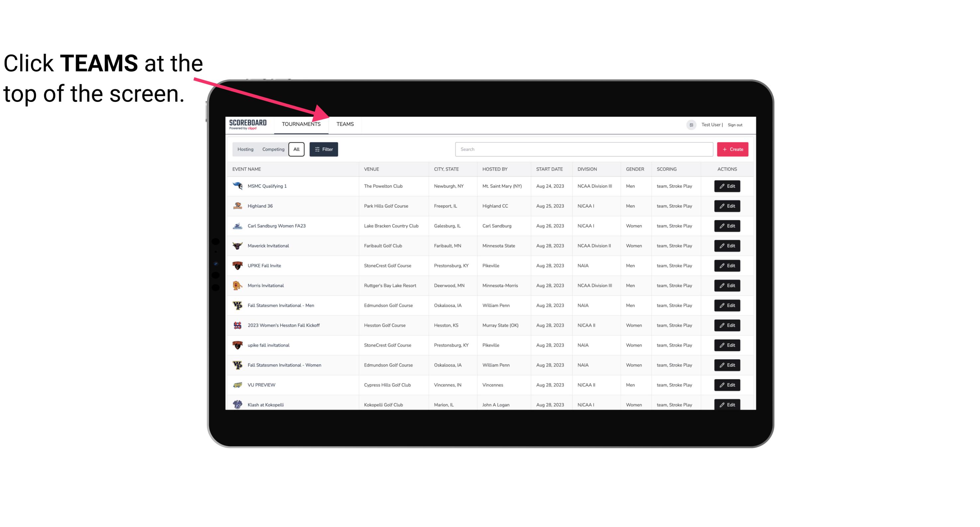Toggle the Competing filter button
The height and width of the screenshot is (527, 980).
click(x=272, y=149)
